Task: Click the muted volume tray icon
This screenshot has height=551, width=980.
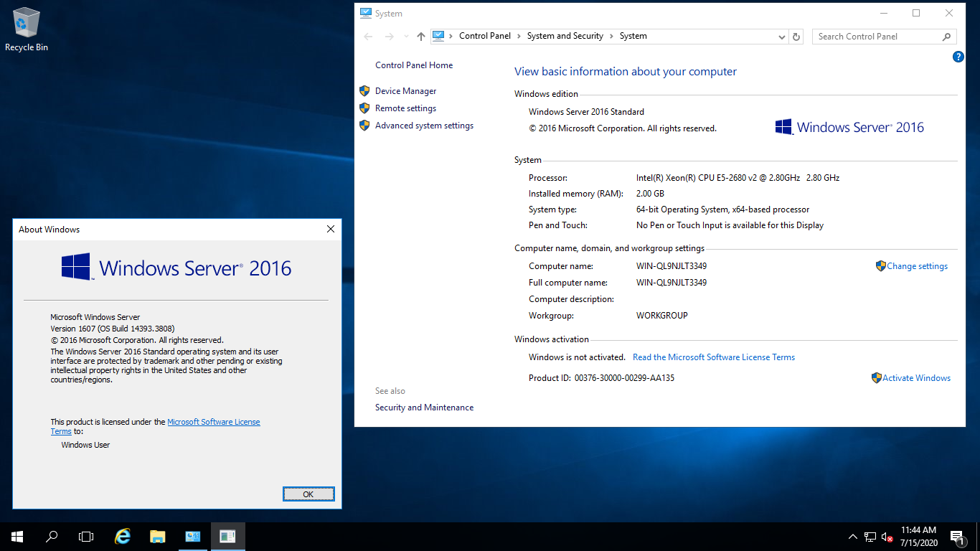Action: (x=887, y=536)
